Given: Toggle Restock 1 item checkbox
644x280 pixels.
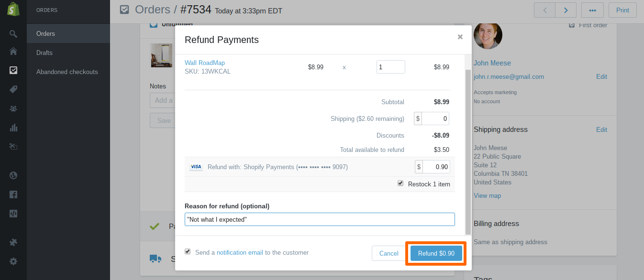Looking at the screenshot, I should point(400,183).
